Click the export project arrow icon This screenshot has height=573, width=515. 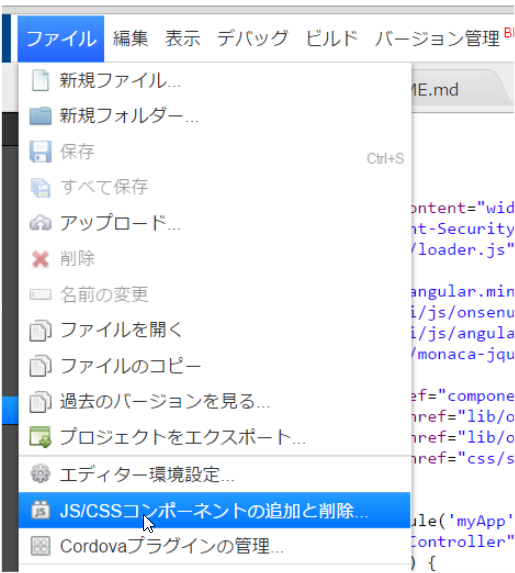coord(40,437)
